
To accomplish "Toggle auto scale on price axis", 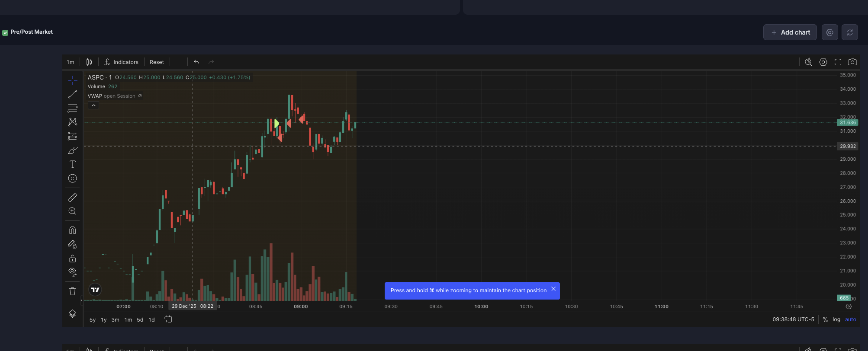I will point(850,319).
